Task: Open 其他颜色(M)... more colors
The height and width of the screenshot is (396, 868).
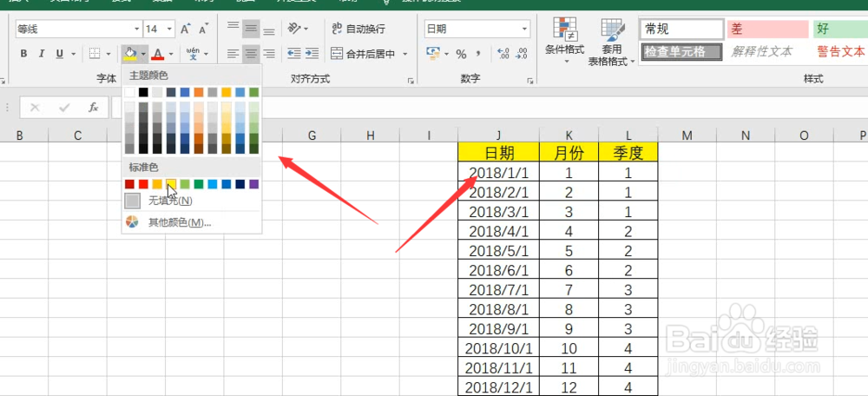Action: click(192, 222)
